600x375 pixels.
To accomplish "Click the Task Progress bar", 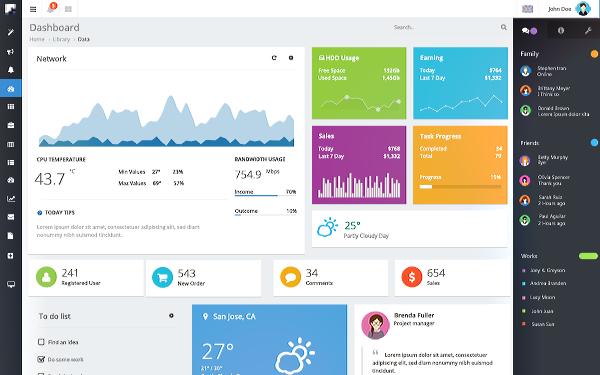I will (460, 187).
